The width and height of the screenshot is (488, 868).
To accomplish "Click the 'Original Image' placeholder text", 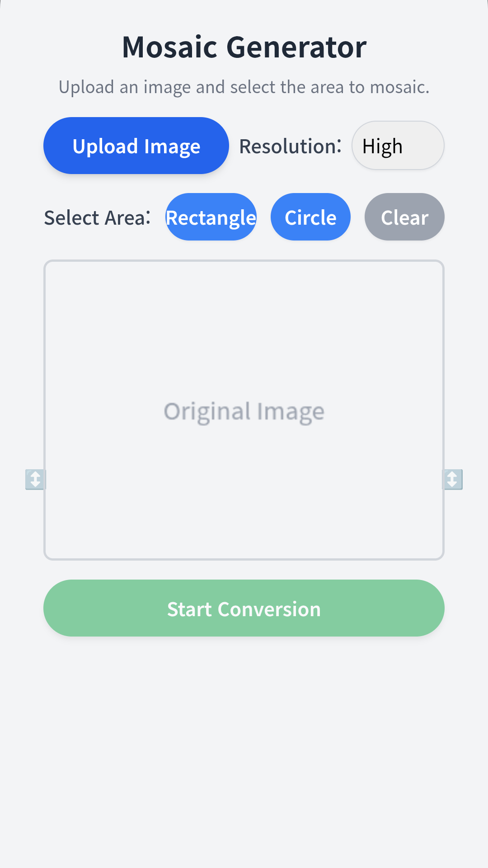I will [244, 411].
